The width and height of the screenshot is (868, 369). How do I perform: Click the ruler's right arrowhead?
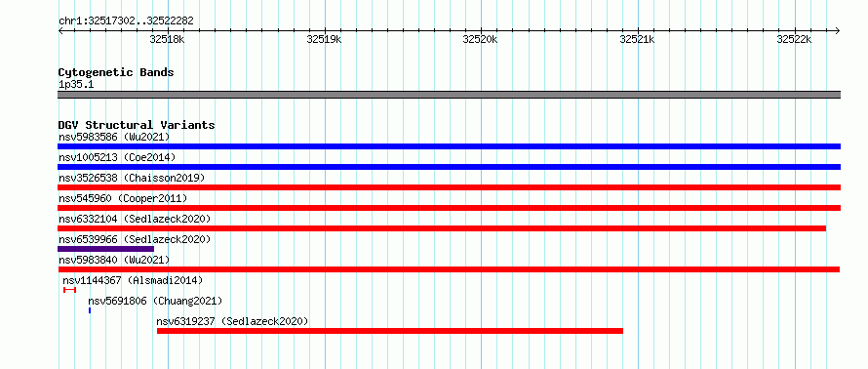point(838,30)
